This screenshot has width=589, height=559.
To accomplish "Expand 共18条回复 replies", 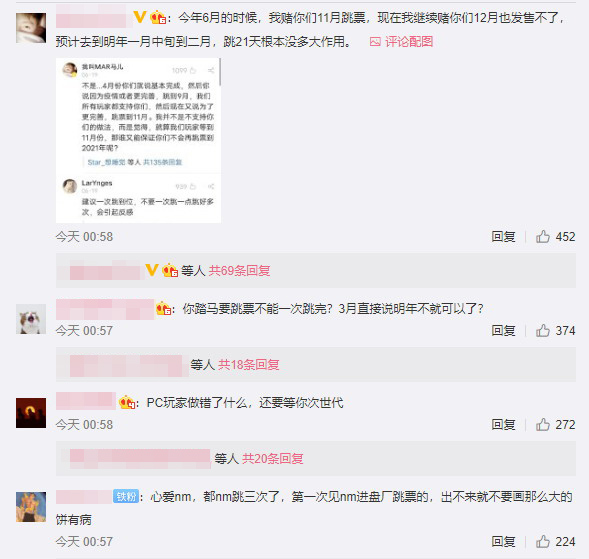I will coord(249,364).
